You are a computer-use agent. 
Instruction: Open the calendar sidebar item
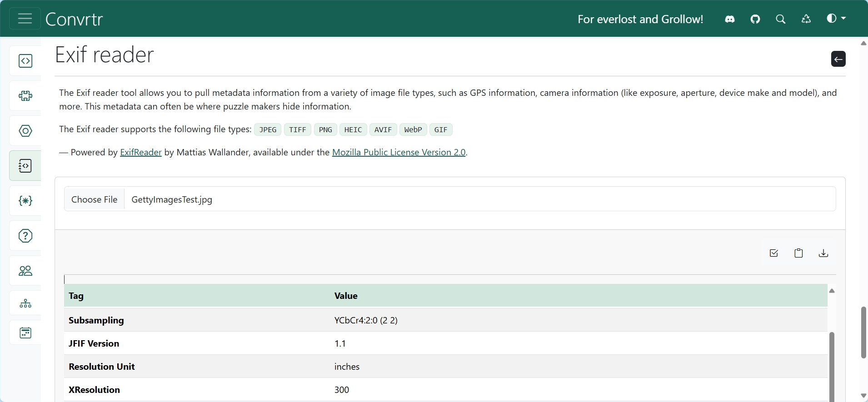[25, 333]
